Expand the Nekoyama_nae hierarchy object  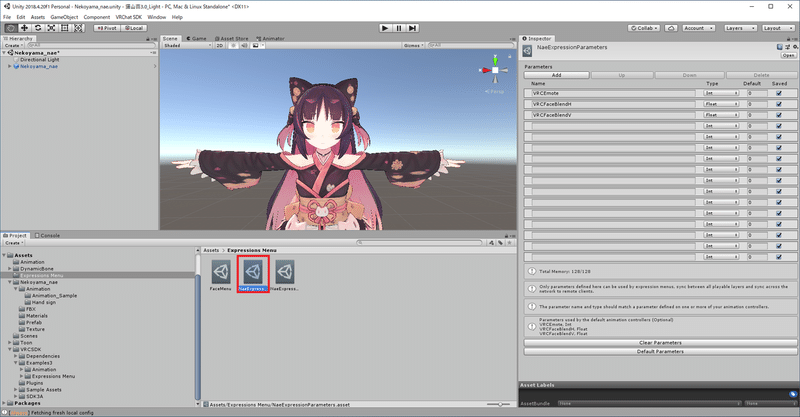coord(10,66)
